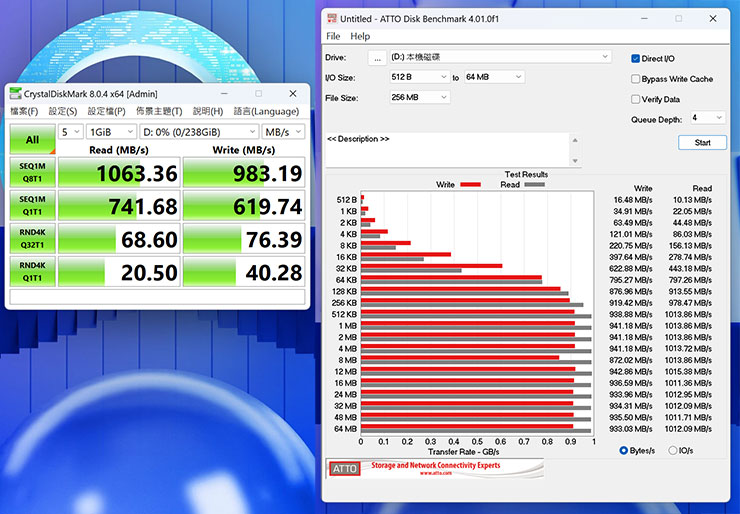Click the 741.68 read result value

point(143,207)
